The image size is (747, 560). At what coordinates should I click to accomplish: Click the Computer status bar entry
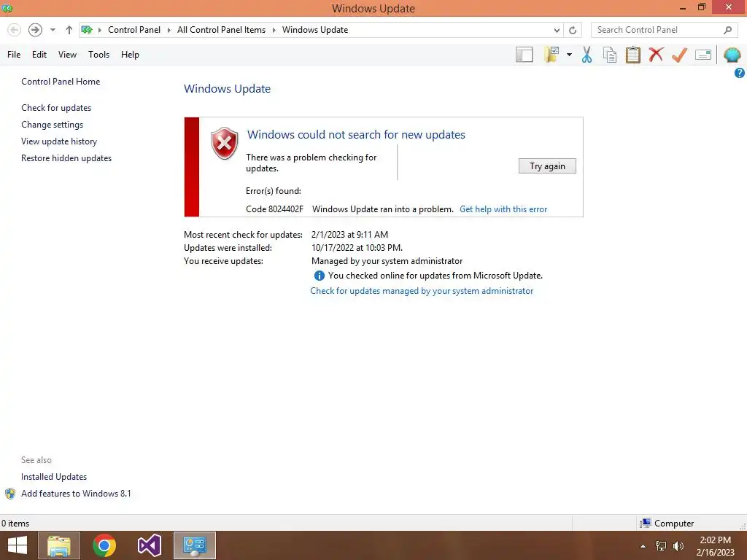tap(667, 524)
